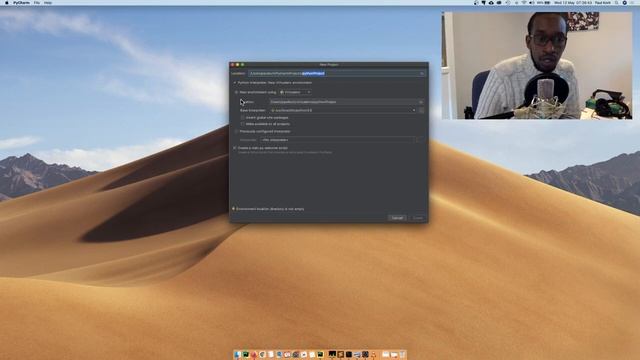Viewport: 640px width, 360px height.
Task: Open the File menu
Action: 37,3
